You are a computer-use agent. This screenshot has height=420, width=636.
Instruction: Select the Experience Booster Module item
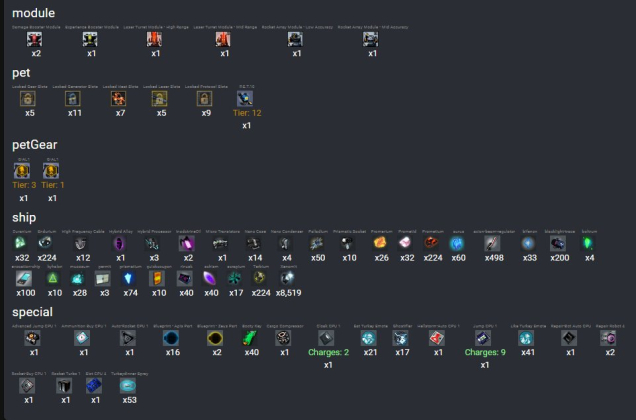pyautogui.click(x=91, y=39)
